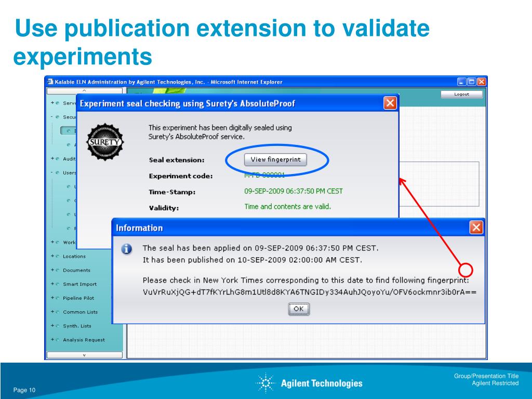The image size is (532, 399).
Task: Click the sidebar scroll-down arrow bar
Action: pos(85,355)
